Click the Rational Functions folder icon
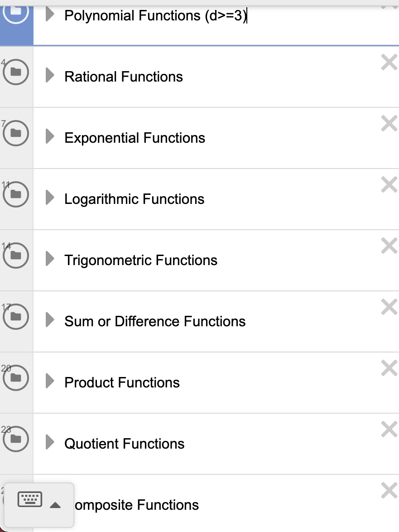 tap(16, 72)
